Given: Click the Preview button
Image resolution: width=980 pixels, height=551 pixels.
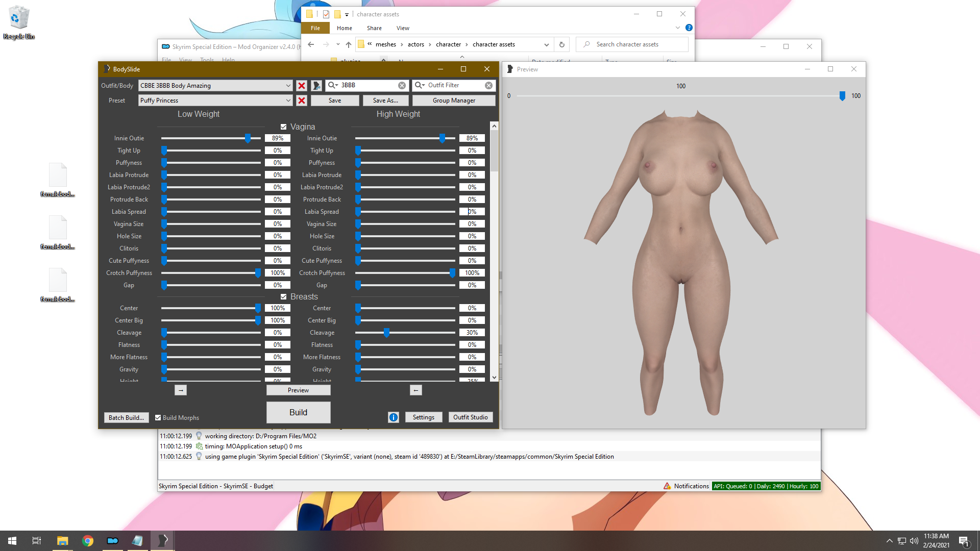Looking at the screenshot, I should tap(298, 390).
